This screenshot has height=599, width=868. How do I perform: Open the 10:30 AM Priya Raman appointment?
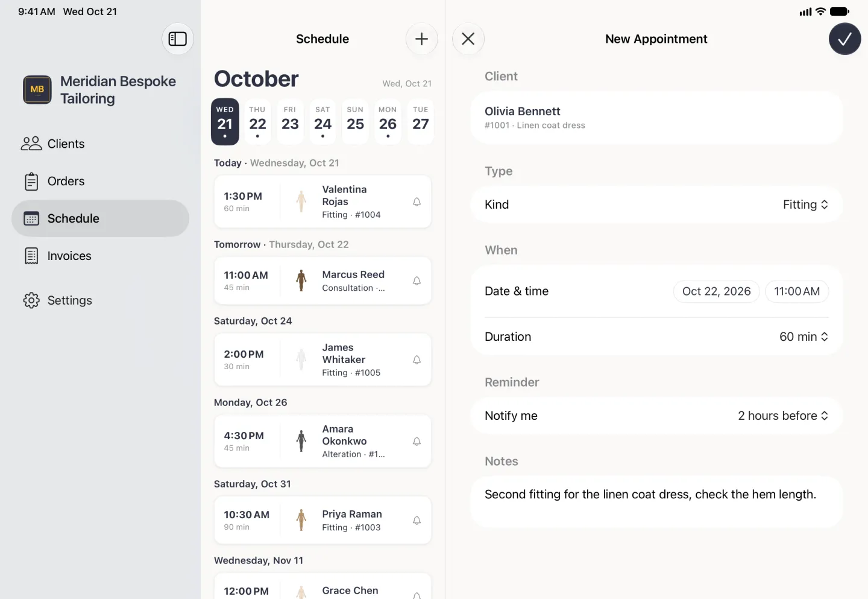point(322,521)
